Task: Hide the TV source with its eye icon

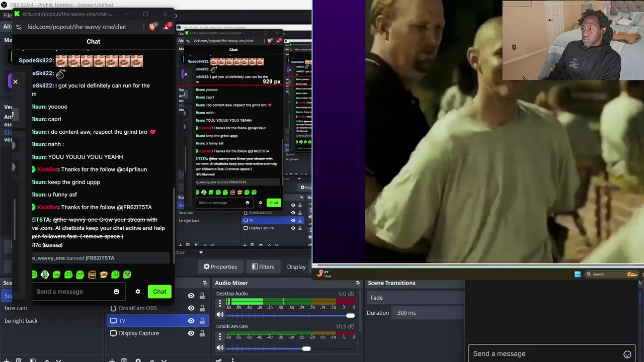Action: click(x=191, y=321)
